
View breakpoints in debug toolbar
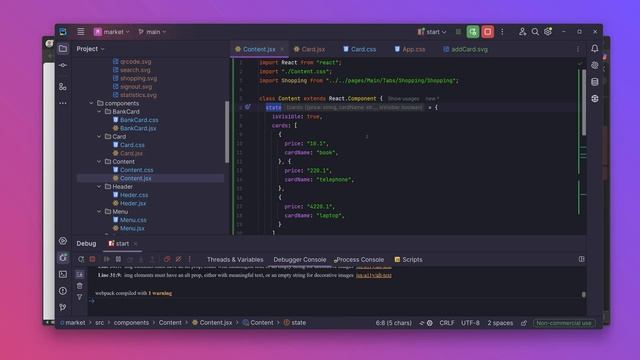point(167,259)
